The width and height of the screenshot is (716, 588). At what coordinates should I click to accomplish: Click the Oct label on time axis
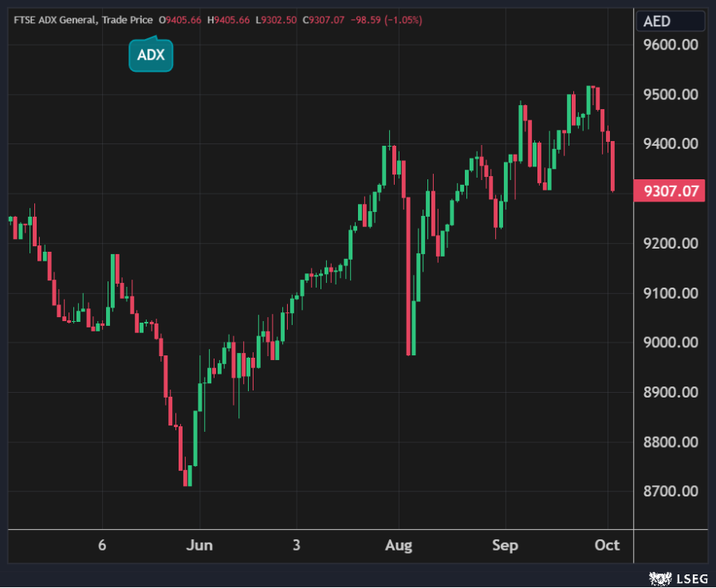point(608,546)
